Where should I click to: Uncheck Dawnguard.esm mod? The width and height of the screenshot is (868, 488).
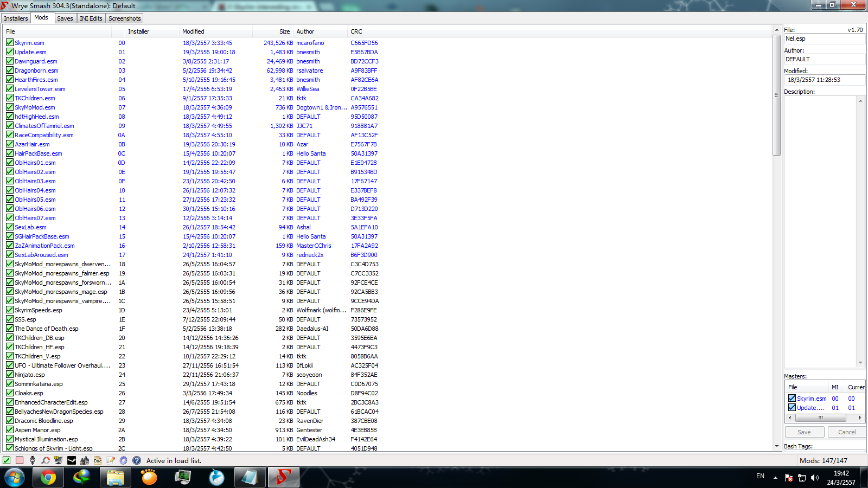pyautogui.click(x=10, y=61)
